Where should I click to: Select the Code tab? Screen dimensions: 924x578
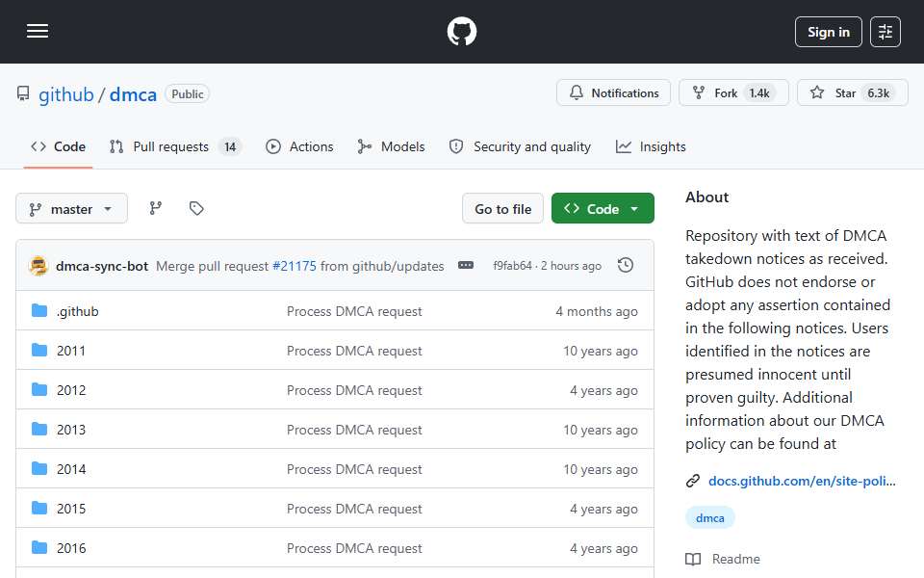pyautogui.click(x=59, y=146)
